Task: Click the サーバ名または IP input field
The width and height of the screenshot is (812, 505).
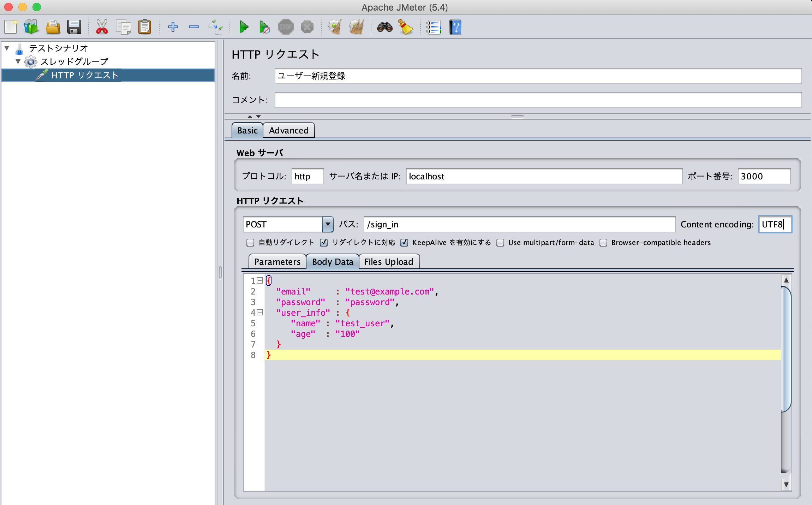Action: tap(544, 176)
